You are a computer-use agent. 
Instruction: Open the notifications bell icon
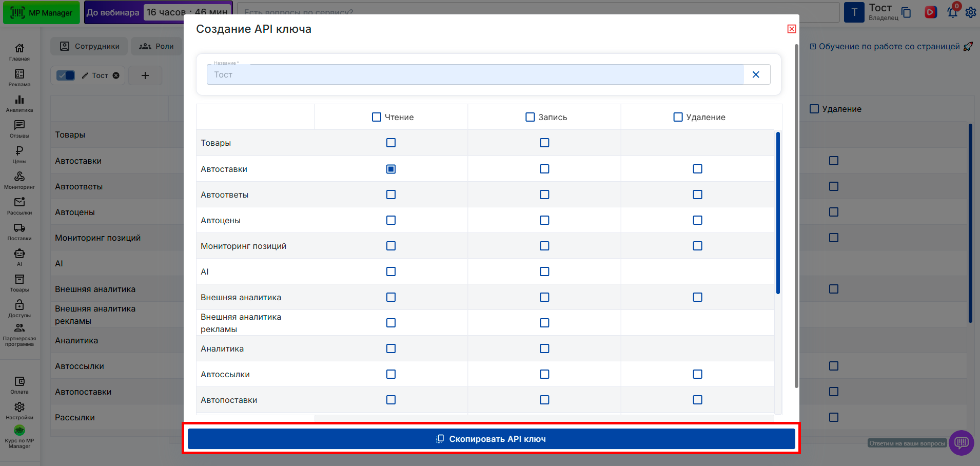tap(953, 12)
